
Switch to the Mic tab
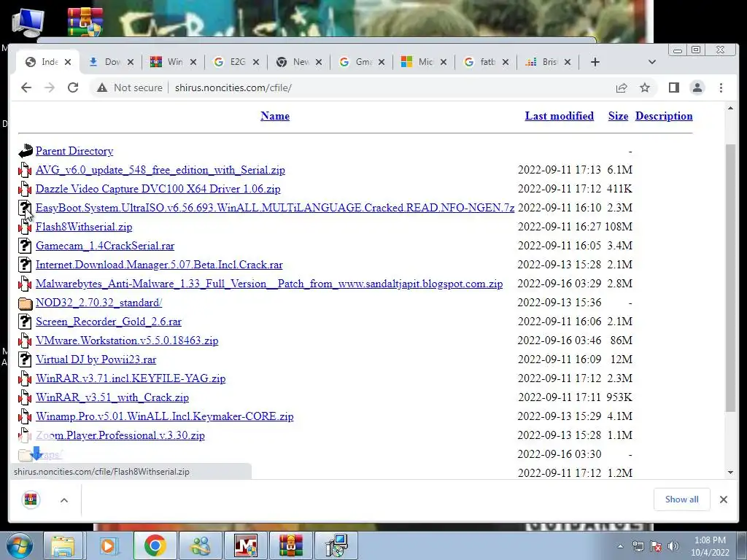[423, 62]
